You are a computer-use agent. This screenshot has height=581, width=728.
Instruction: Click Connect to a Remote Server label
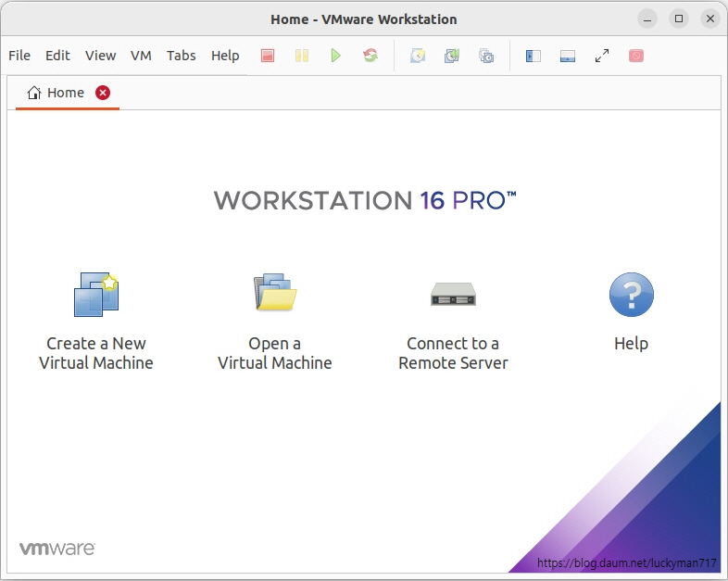click(x=453, y=353)
